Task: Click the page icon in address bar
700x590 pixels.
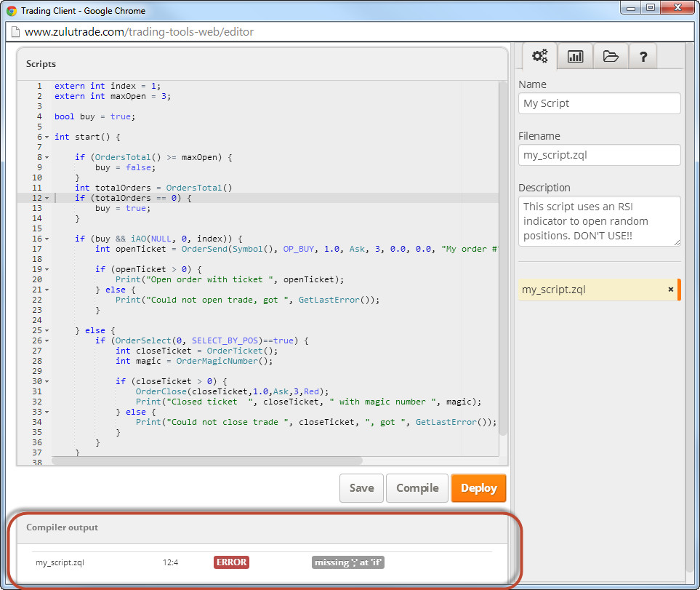Action: [x=15, y=32]
